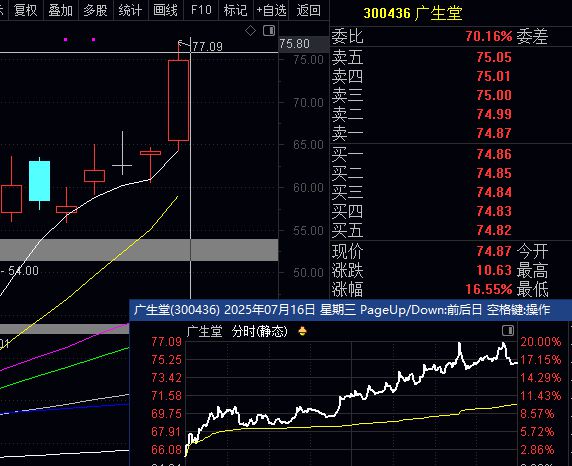The height and width of the screenshot is (466, 572).
Task: Click the 标记 mark button
Action: coord(236,10)
